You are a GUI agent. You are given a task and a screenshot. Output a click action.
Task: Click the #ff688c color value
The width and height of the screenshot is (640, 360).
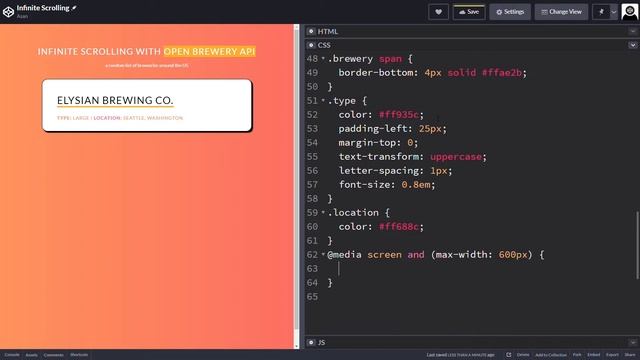[399, 227]
